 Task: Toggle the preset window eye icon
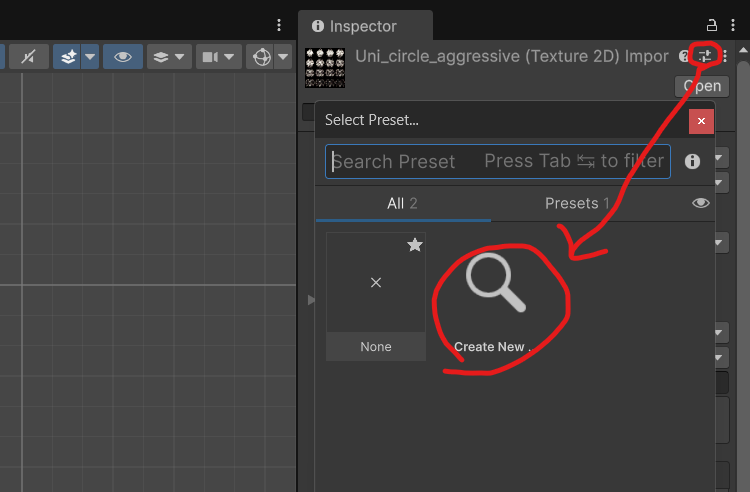pos(701,203)
